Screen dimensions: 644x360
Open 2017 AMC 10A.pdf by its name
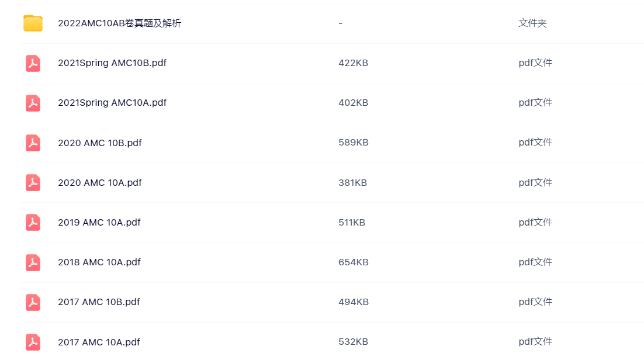(x=99, y=342)
